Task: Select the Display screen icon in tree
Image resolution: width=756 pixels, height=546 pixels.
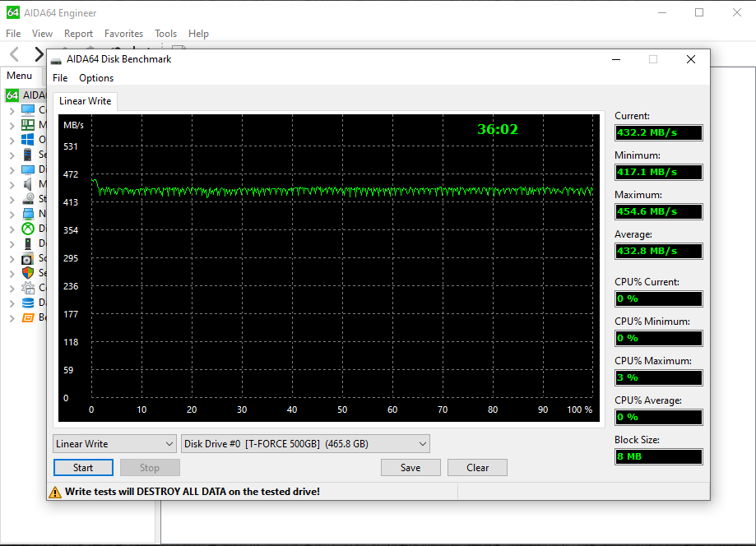Action: coord(28,169)
